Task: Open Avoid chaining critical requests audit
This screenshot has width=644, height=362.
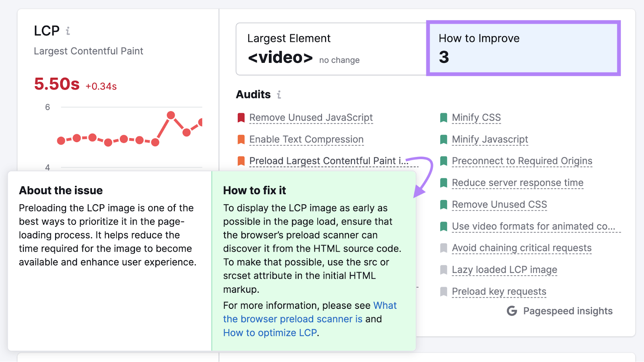Action: 522,248
